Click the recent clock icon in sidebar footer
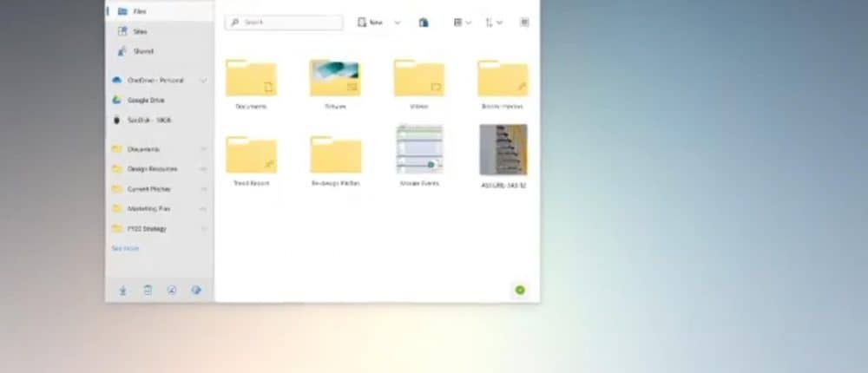Viewport: 868px width, 373px height. [172, 291]
